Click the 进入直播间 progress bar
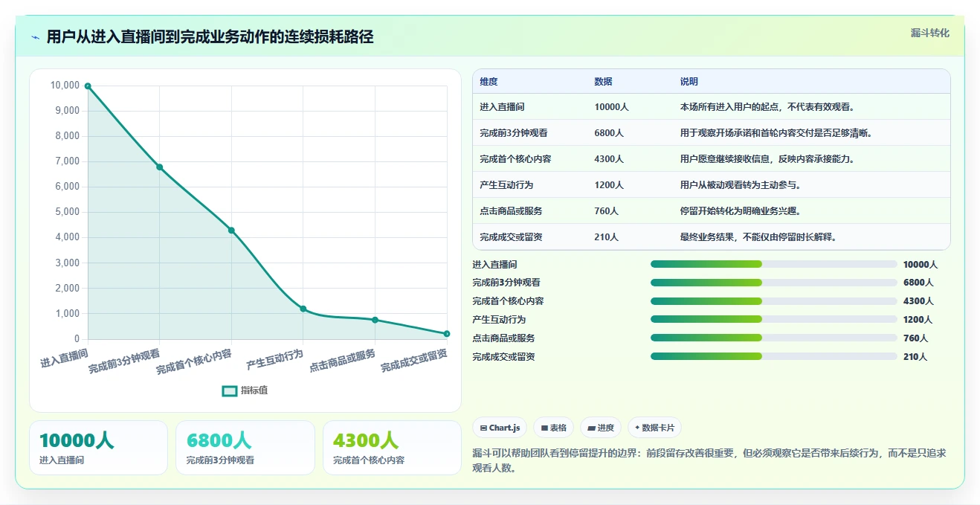980x505 pixels. [x=774, y=264]
